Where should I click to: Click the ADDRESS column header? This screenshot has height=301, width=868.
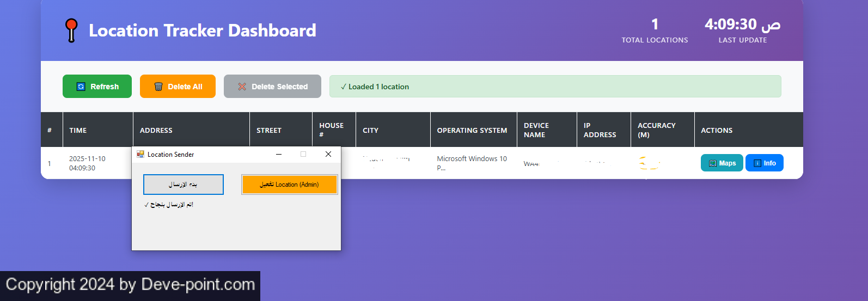156,131
